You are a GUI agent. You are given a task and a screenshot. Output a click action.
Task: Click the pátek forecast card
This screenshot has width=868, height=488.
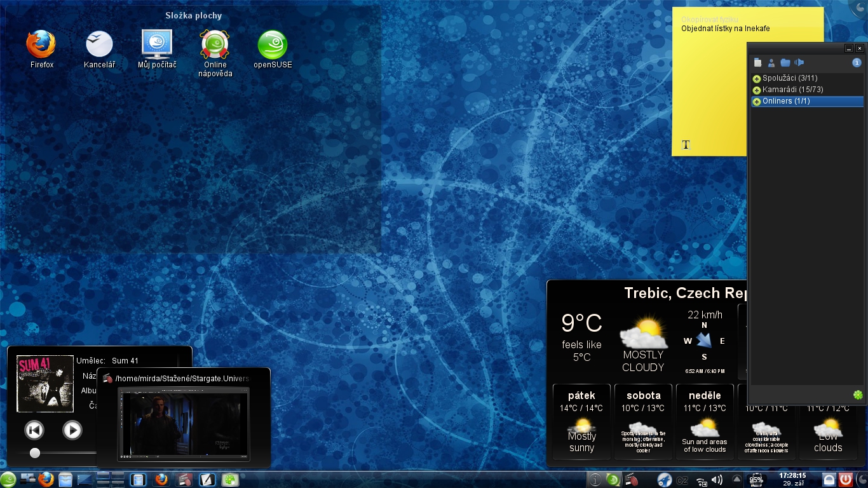(581, 421)
